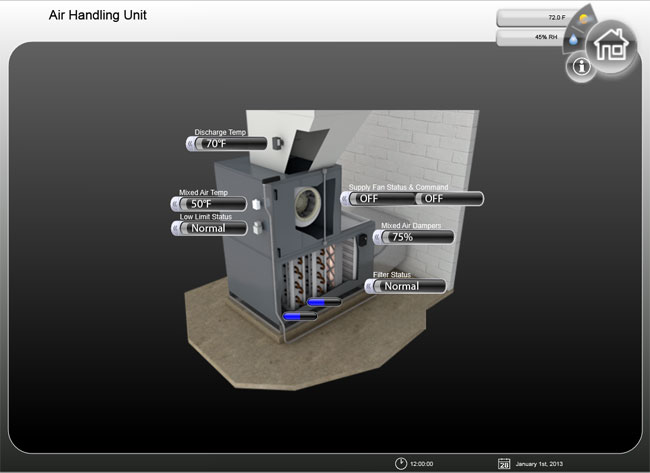Click the Air Handling Unit title
650x473 pixels.
97,15
